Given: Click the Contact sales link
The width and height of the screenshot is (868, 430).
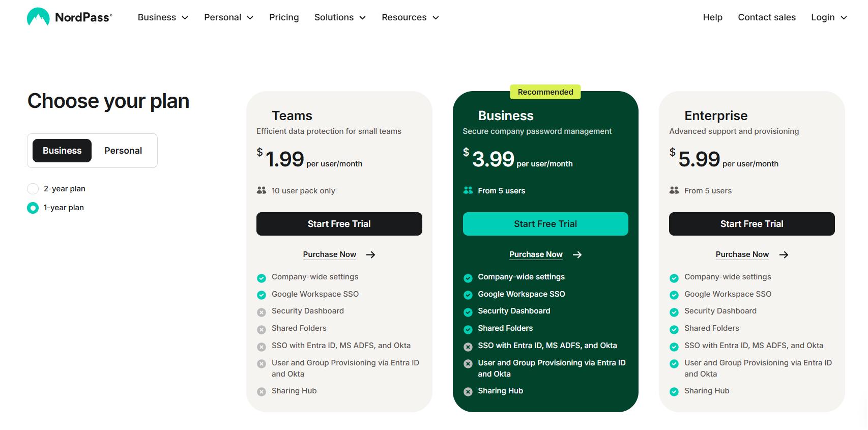Looking at the screenshot, I should pos(767,17).
